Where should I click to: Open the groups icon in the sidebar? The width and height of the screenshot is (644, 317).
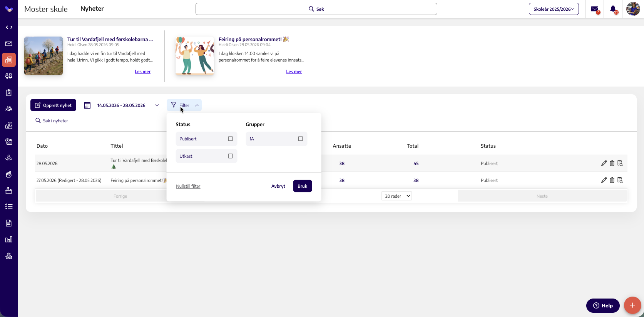tap(9, 109)
